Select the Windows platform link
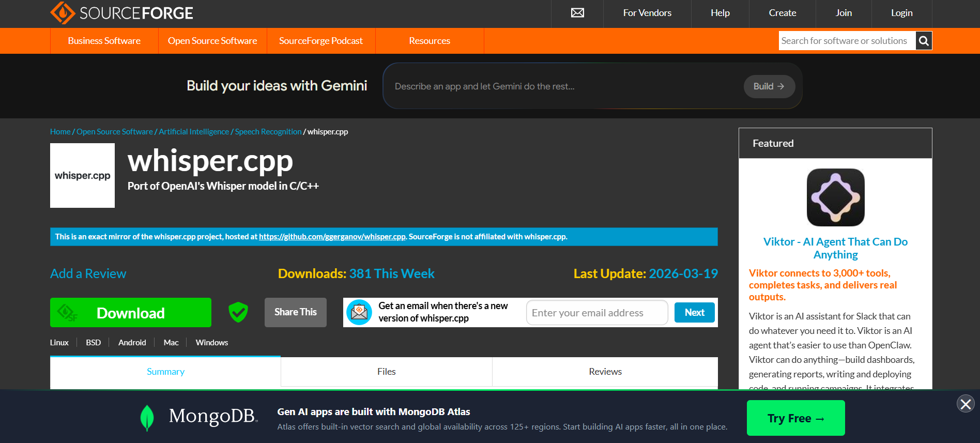Screen dimensions: 980x443 (212, 343)
